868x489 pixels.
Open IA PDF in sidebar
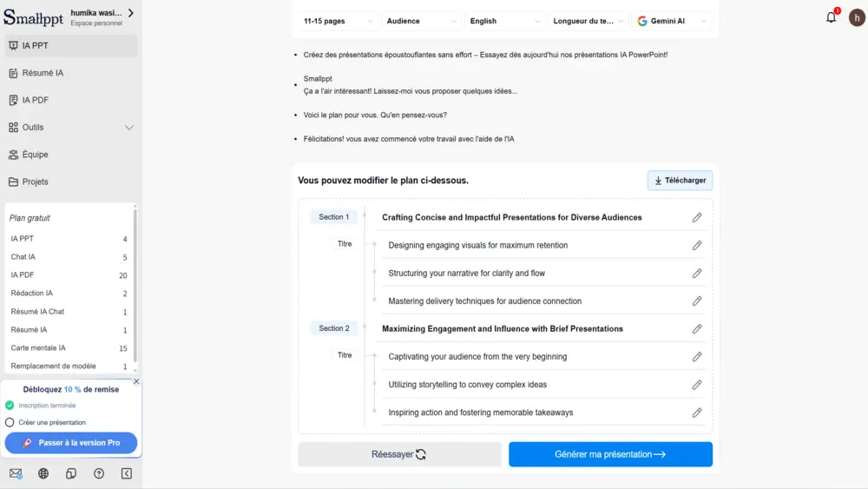point(71,100)
